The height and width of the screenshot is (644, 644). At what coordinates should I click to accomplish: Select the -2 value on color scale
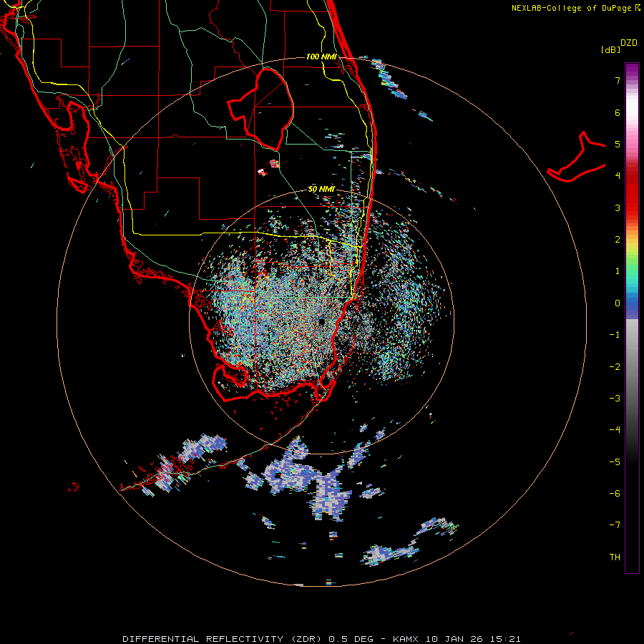tap(615, 367)
